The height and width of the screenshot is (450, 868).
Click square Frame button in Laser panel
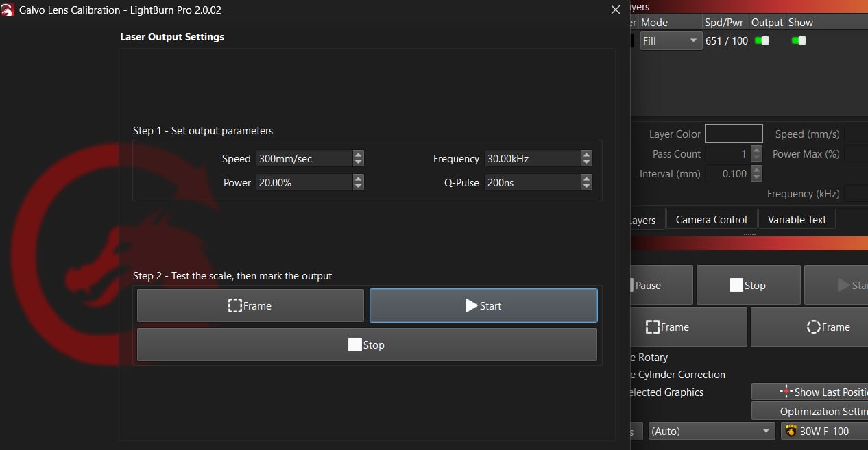(x=688, y=327)
